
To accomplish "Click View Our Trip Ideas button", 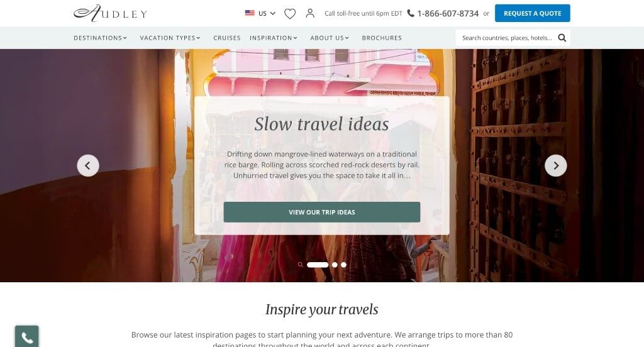I will pos(321,212).
